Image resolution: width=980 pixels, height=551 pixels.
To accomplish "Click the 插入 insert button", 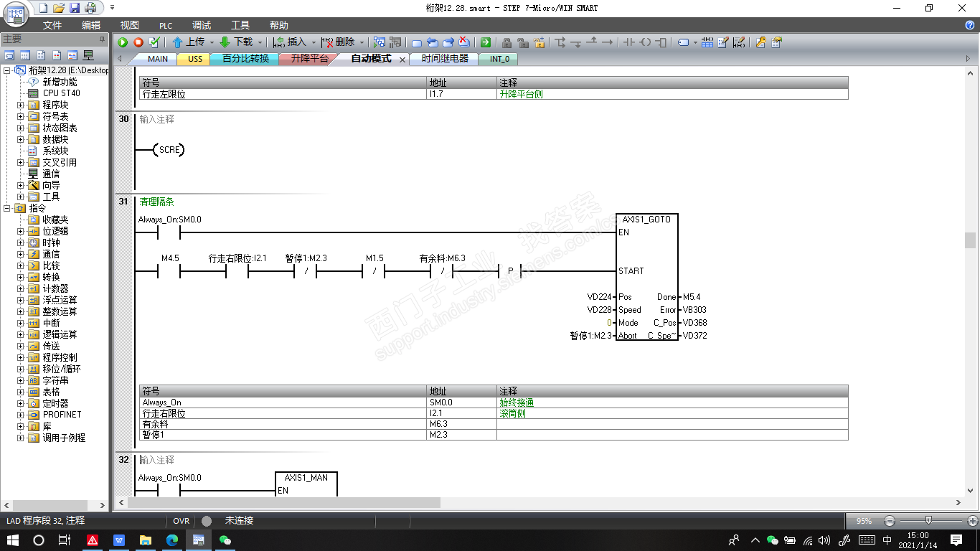I will click(290, 42).
